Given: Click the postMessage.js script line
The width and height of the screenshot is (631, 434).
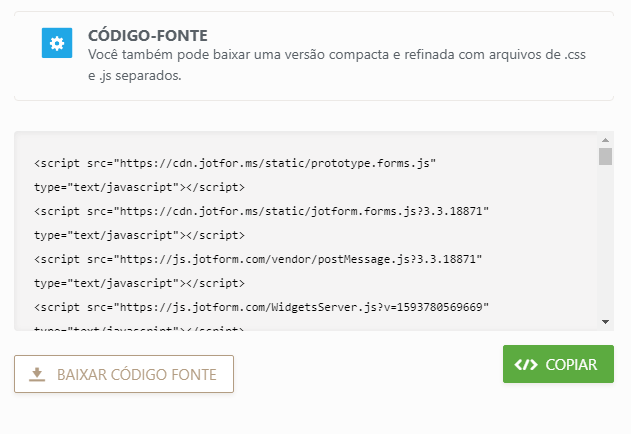Looking at the screenshot, I should pos(258,258).
